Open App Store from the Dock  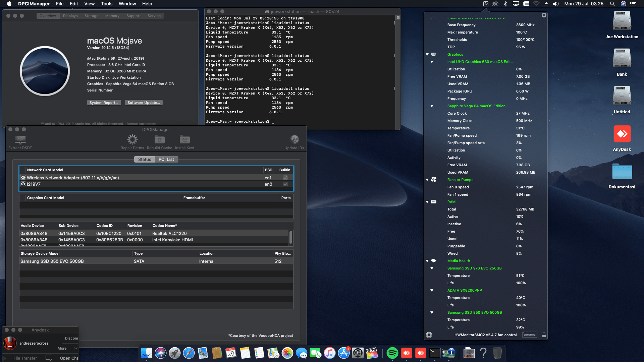click(344, 353)
